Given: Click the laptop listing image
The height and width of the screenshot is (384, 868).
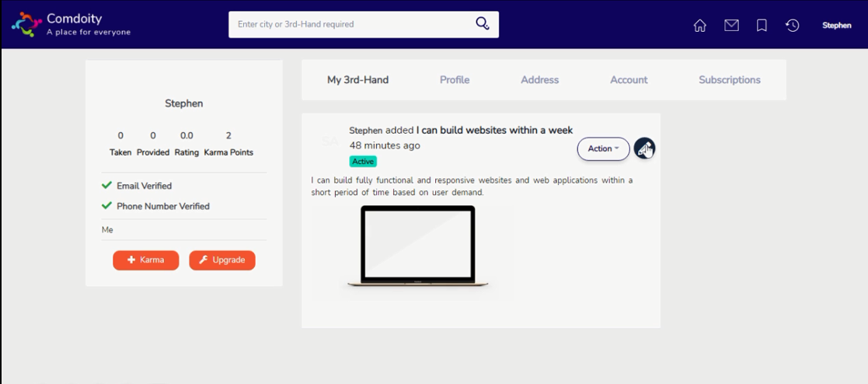Looking at the screenshot, I should [418, 247].
